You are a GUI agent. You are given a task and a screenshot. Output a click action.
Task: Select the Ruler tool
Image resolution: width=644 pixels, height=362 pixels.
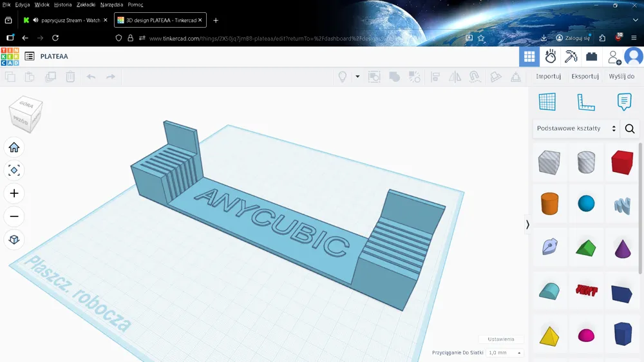pyautogui.click(x=585, y=102)
